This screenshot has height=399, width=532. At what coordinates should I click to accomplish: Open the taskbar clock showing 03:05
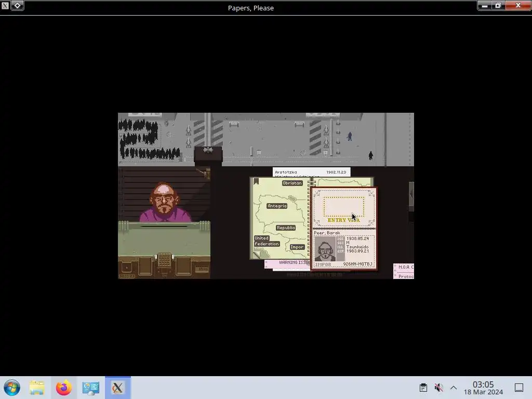[483, 388]
